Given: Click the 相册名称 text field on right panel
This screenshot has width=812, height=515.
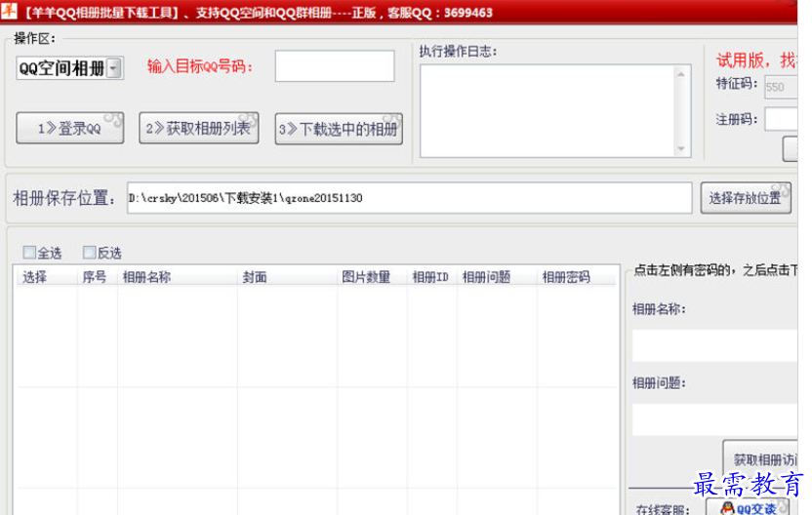Looking at the screenshot, I should (x=714, y=345).
